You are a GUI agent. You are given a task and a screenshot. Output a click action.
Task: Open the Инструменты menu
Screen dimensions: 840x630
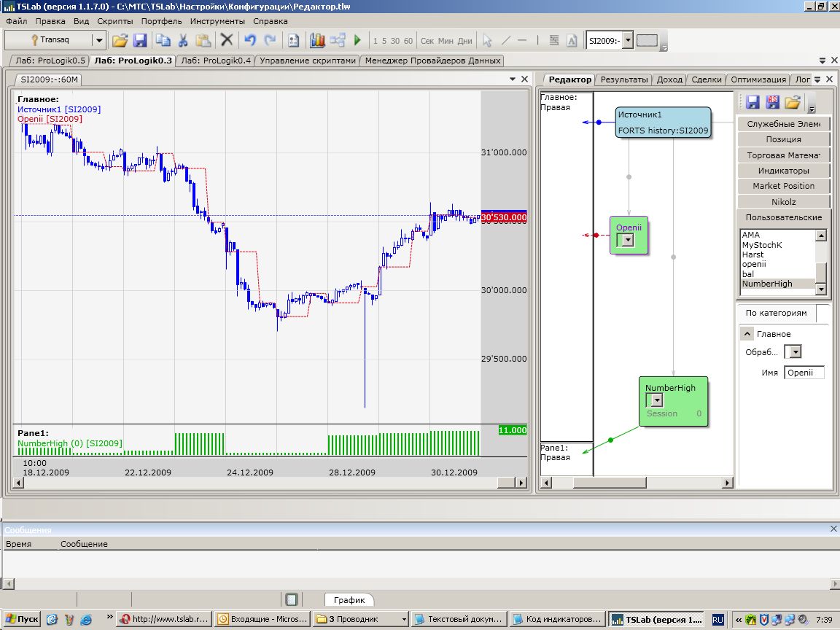pyautogui.click(x=217, y=22)
